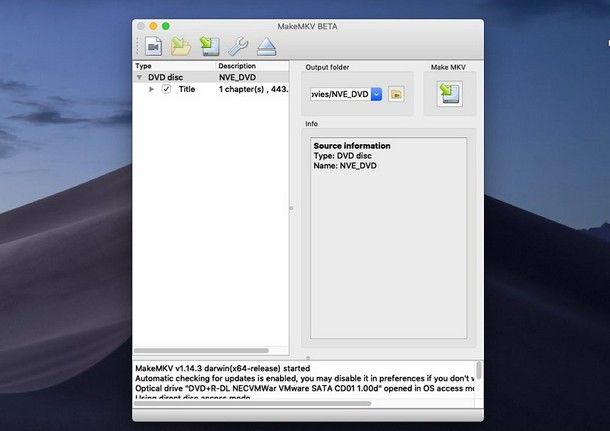Click the 'Automatic checking for updates' log line
The height and width of the screenshot is (431, 610).
(305, 378)
